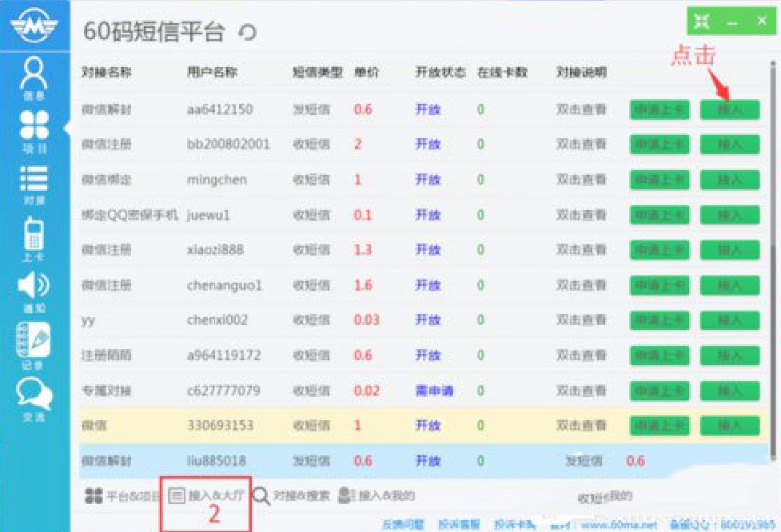Image resolution: width=781 pixels, height=532 pixels.
Task: Open the 信息 panel in the sidebar
Action: tap(34, 76)
